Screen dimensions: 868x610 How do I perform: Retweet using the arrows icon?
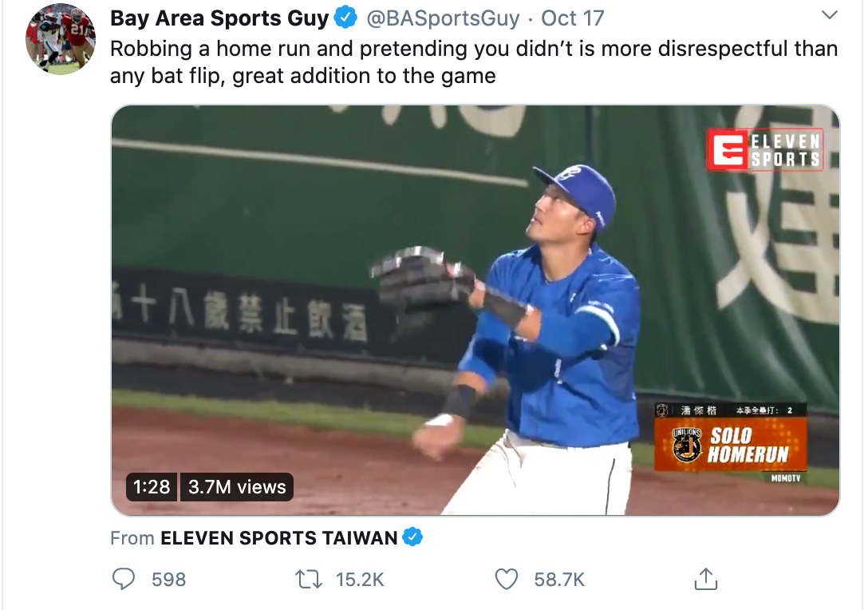[308, 580]
